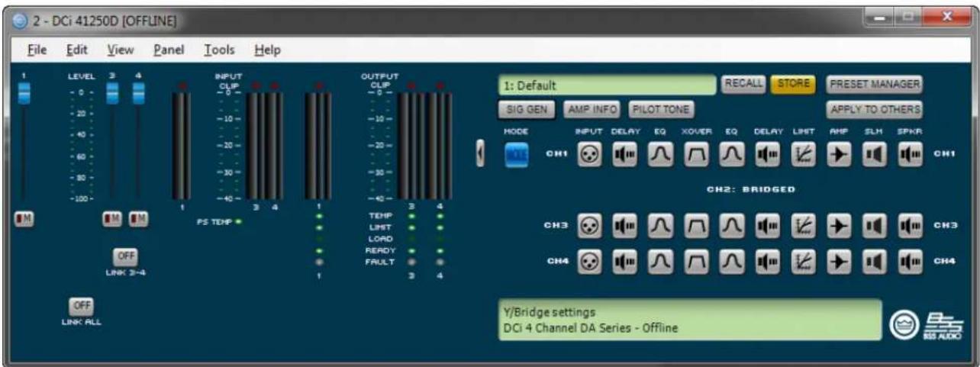
Task: Open CH3 output EQ block
Action: 732,227
